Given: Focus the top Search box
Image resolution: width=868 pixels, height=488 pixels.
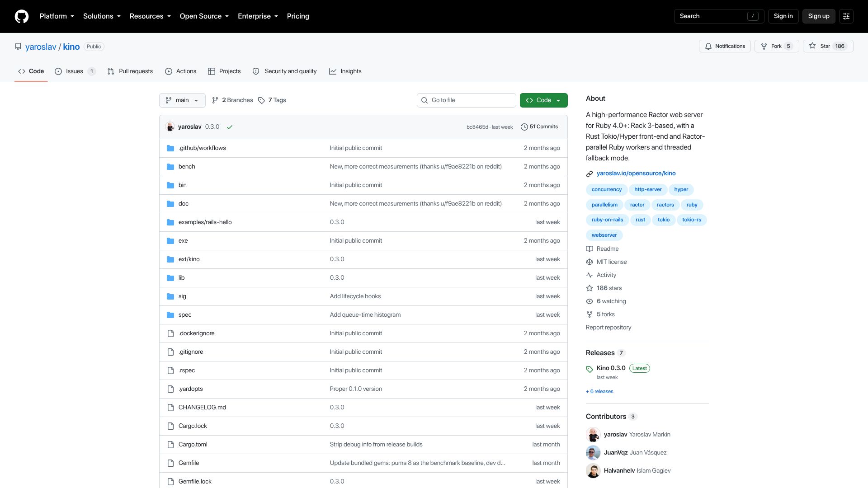Looking at the screenshot, I should tap(719, 16).
